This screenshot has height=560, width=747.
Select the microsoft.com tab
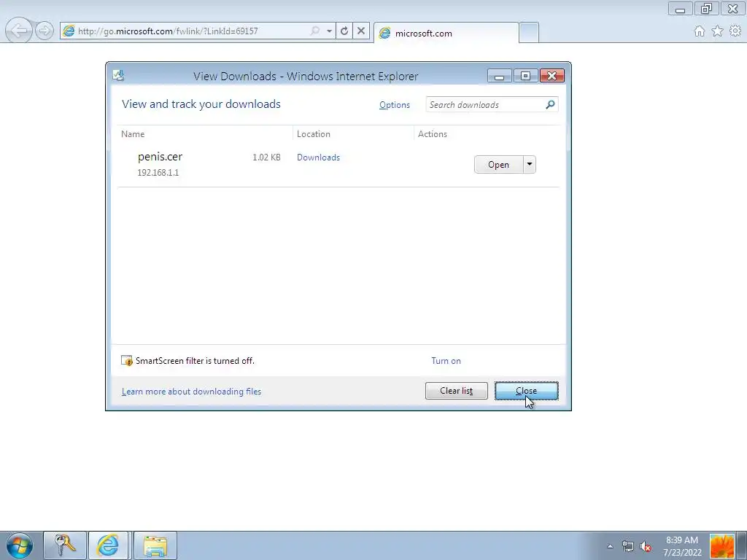(446, 33)
